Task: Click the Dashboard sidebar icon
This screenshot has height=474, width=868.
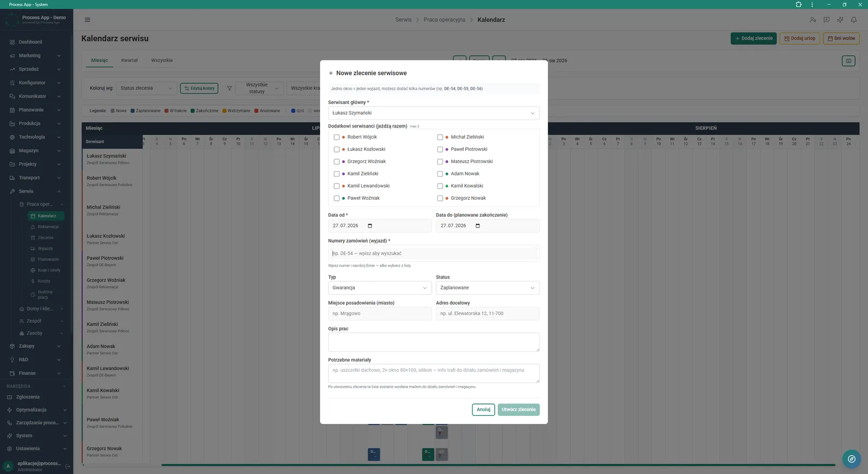Action: coord(12,42)
